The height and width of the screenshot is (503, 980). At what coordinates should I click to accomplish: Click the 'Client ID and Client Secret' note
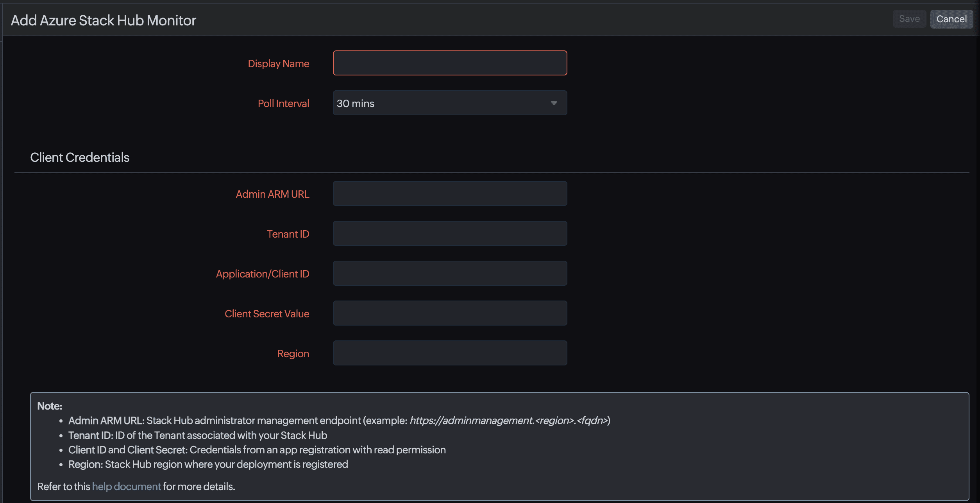(257, 450)
